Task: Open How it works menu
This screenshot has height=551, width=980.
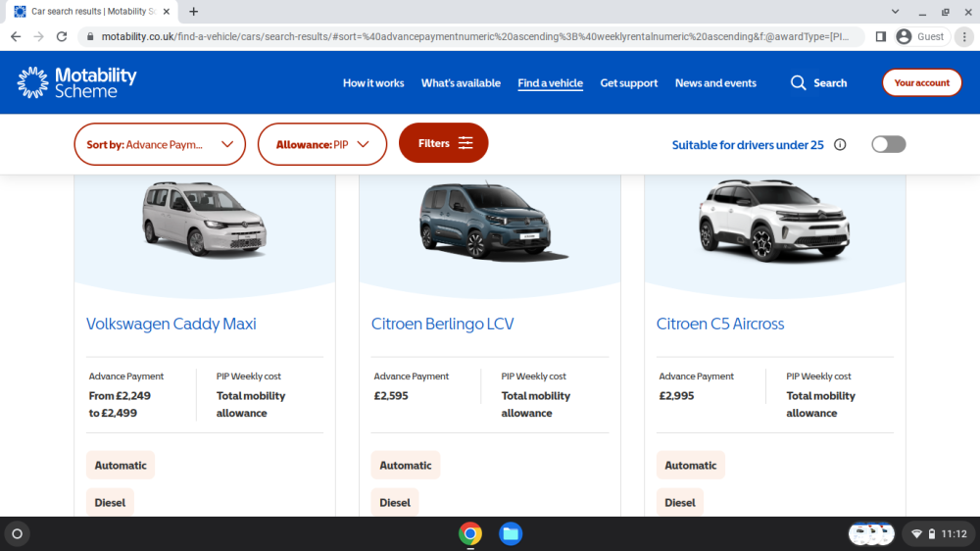Action: (373, 82)
